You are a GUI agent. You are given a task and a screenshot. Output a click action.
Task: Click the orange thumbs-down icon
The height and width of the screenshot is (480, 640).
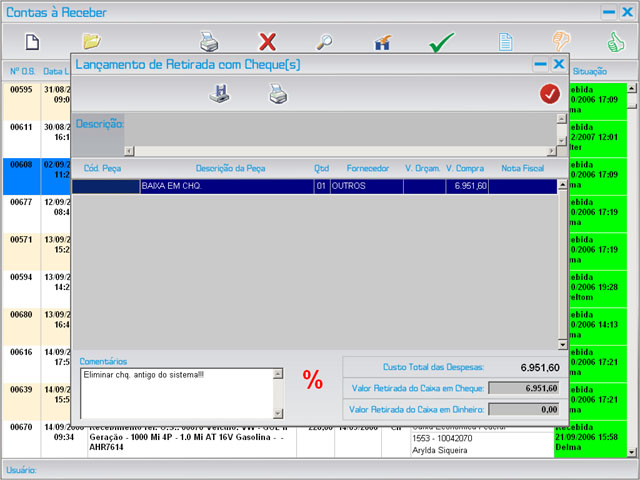click(560, 41)
